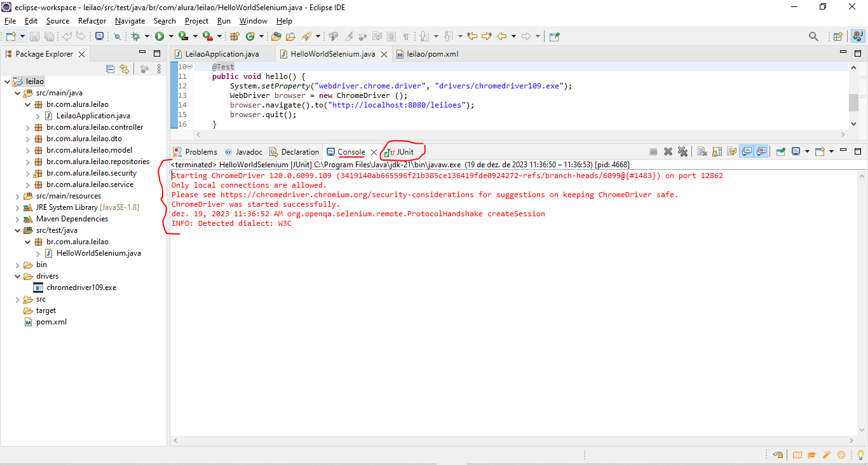
Task: Click the Next Edit Location arrow icon
Action: 487,36
